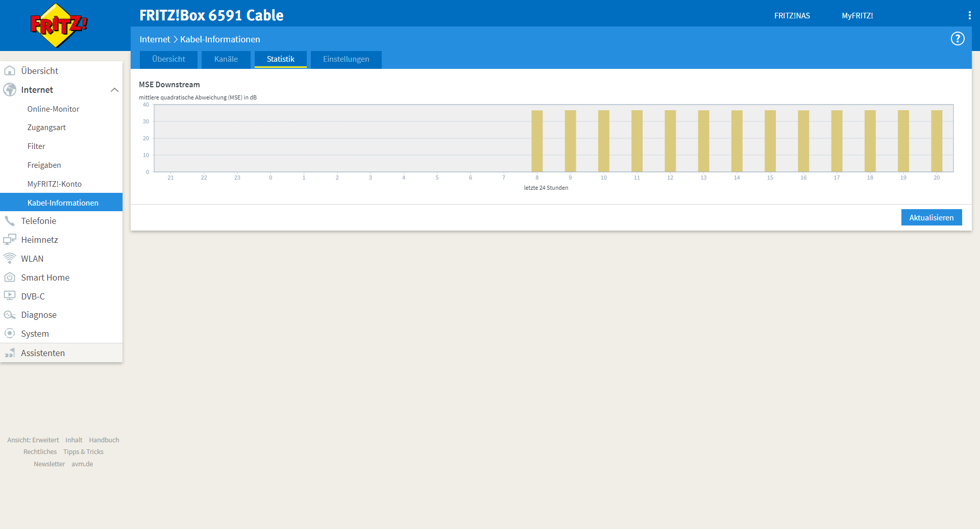Click the DVB-C monitor icon
The width and height of the screenshot is (980, 529).
tap(10, 296)
